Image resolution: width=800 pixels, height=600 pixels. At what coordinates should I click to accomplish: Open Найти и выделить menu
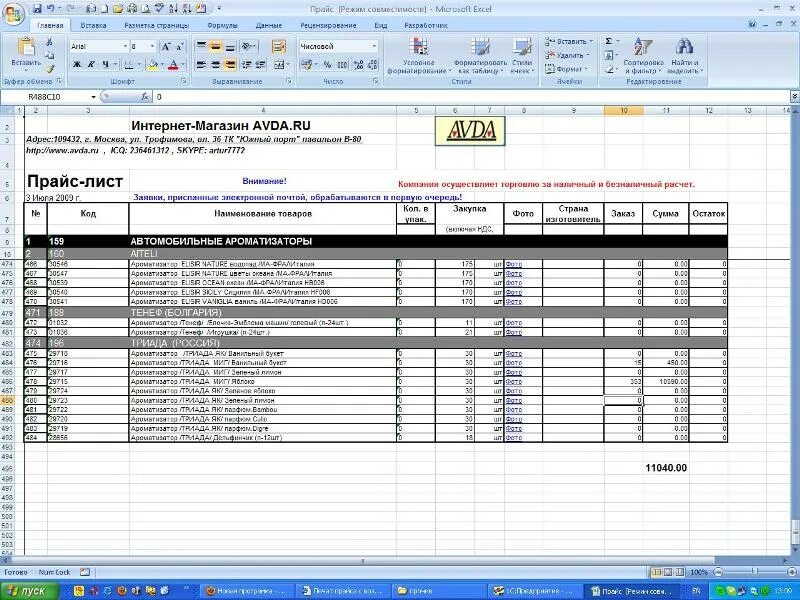pyautogui.click(x=685, y=56)
